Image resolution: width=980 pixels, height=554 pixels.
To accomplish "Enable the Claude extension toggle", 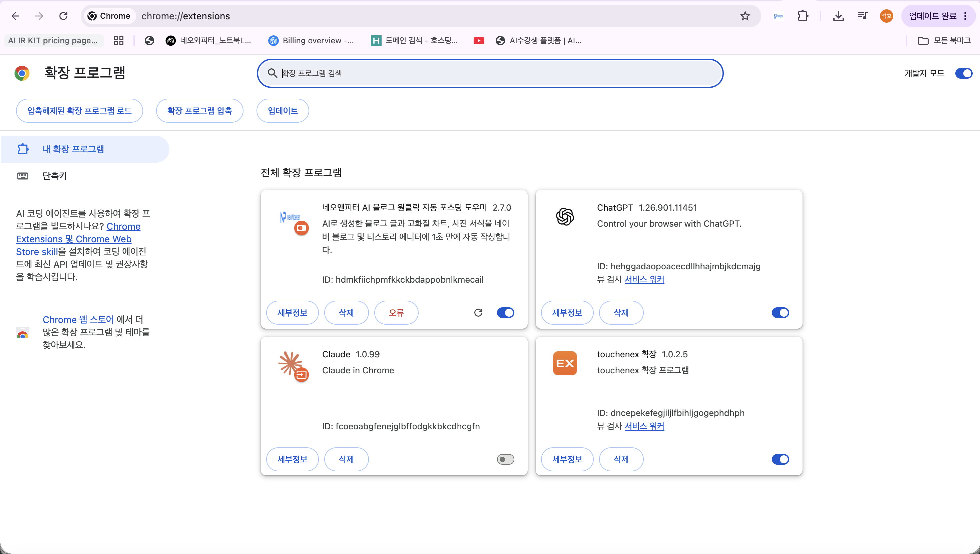I will coord(505,459).
